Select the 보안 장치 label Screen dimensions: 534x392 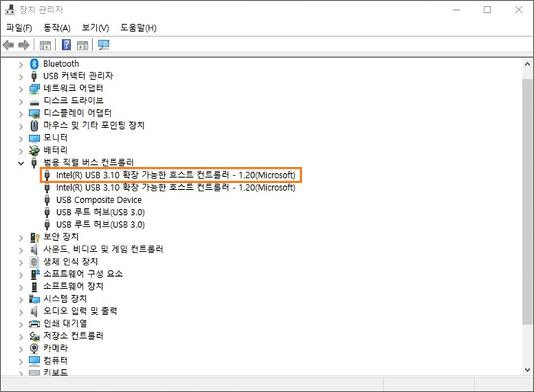61,236
